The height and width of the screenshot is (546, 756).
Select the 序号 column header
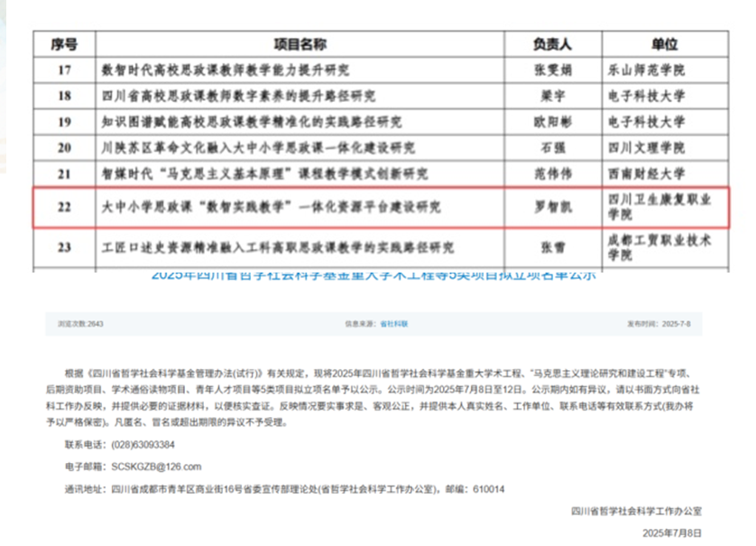coord(63,43)
